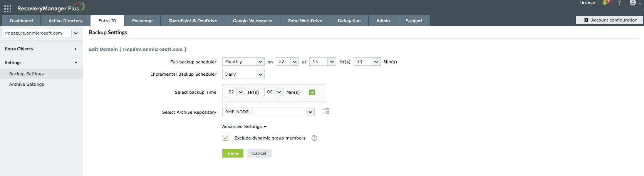This screenshot has height=176, width=644.
Task: Open the apps grid launcher icon
Action: point(8,8)
